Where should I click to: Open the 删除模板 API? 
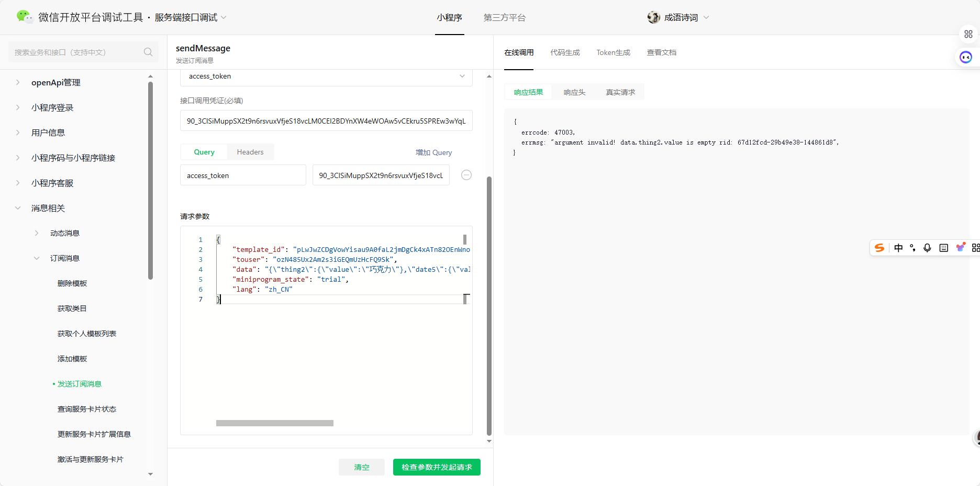pyautogui.click(x=72, y=283)
